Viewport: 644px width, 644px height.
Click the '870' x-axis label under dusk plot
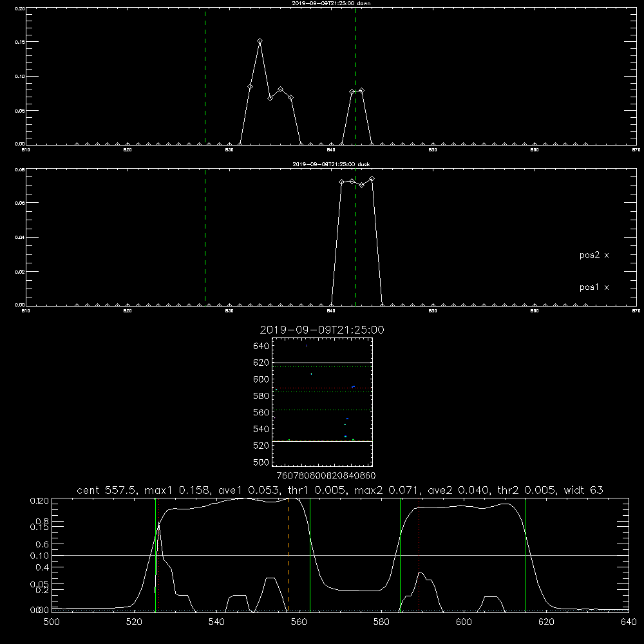pyautogui.click(x=636, y=311)
